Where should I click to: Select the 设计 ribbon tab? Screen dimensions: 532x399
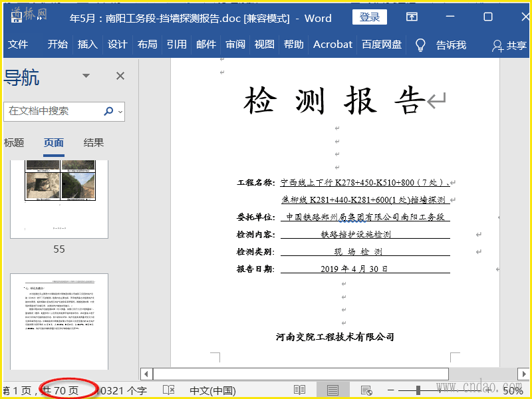118,45
